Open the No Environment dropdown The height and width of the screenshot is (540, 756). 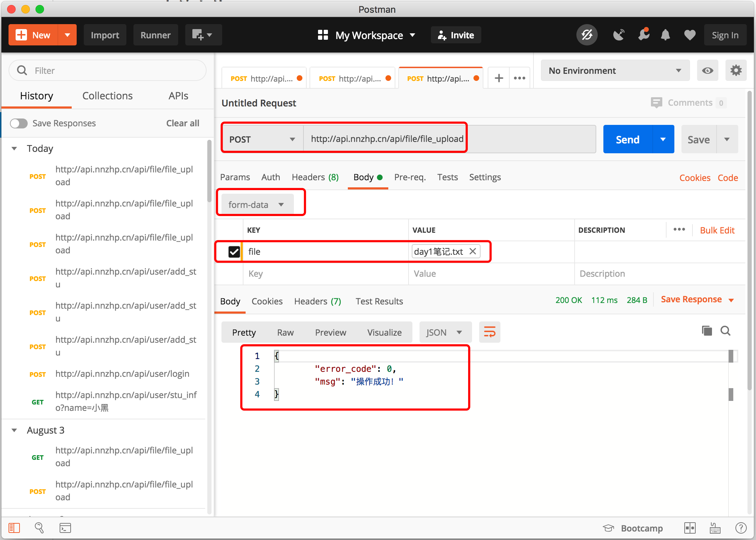point(615,71)
